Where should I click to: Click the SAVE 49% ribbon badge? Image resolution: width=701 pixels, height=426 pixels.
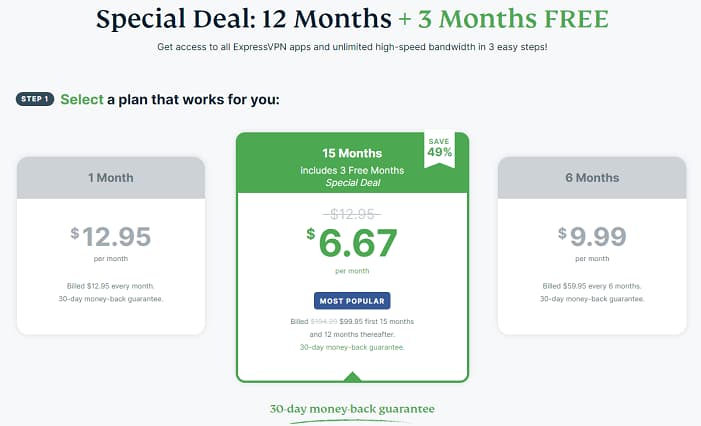tap(438, 146)
